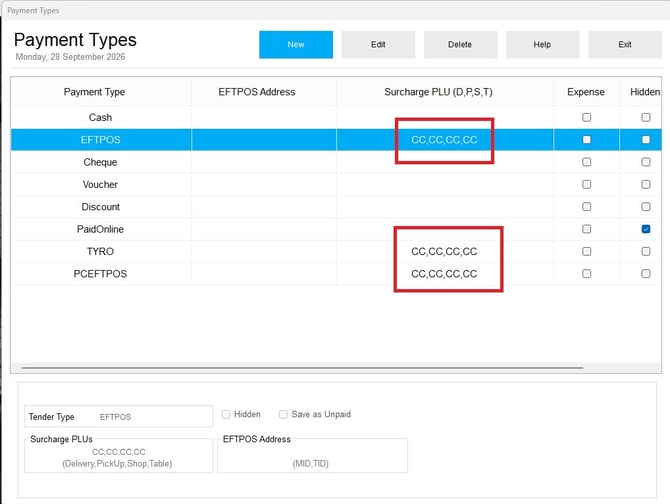Select the PaidOnline payment type row
The height and width of the screenshot is (504, 670).
pyautogui.click(x=336, y=229)
